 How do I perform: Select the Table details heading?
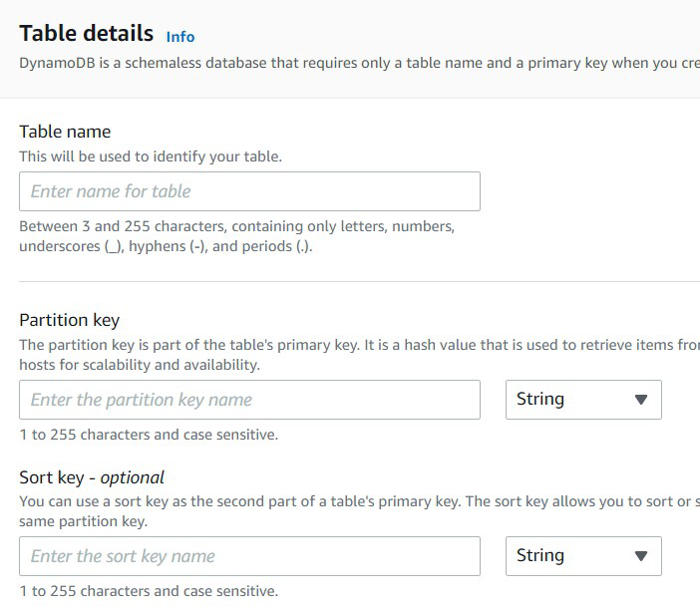click(x=86, y=34)
